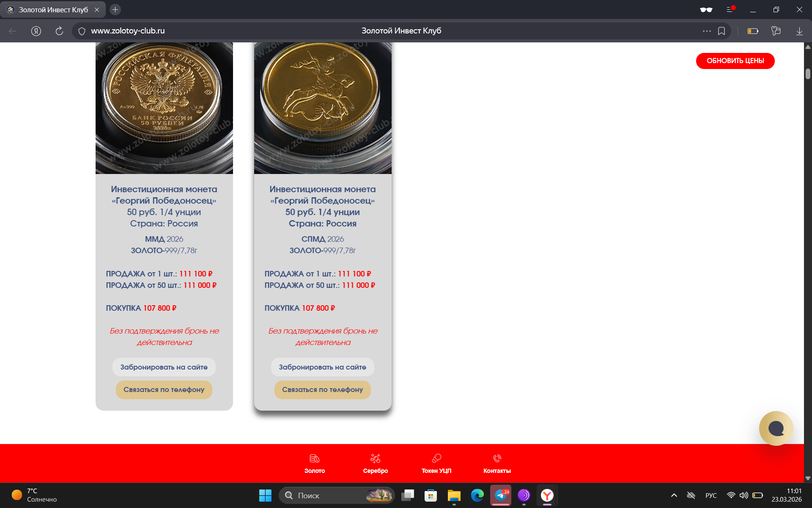Contact by phone for the СПМД coin

click(x=322, y=389)
